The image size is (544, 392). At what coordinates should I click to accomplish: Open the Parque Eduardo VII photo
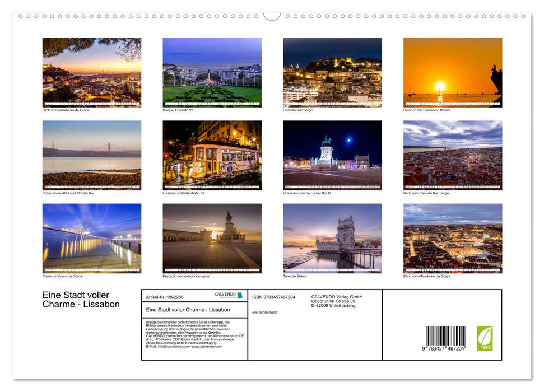coord(212,72)
